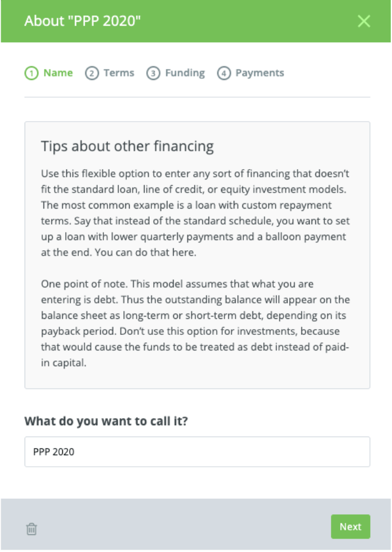Click the "PPP 2020" text inside the field
This screenshot has width=392, height=552.
(x=54, y=452)
